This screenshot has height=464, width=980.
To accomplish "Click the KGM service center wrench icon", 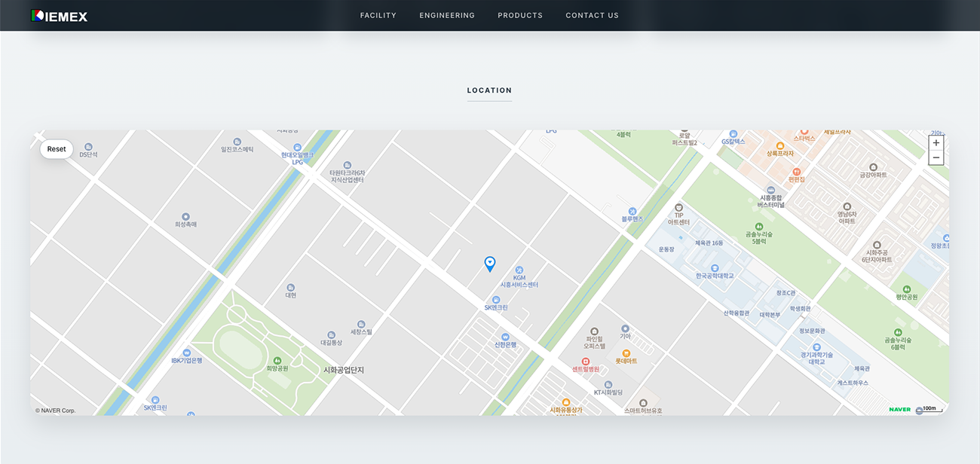I will point(519,270).
